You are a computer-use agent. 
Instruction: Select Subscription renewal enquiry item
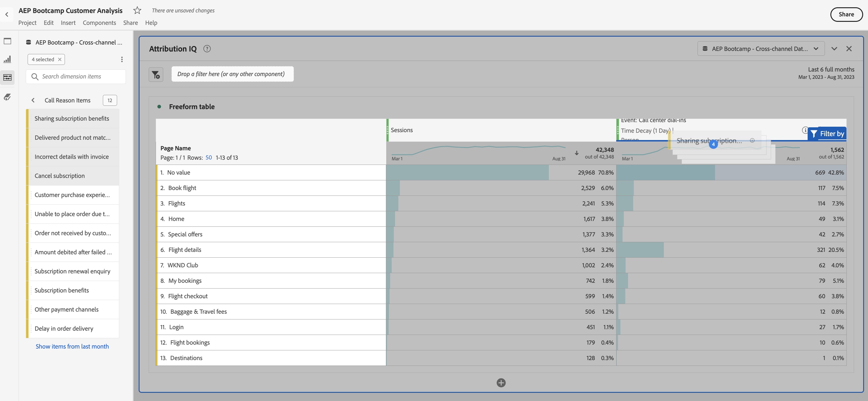[73, 271]
